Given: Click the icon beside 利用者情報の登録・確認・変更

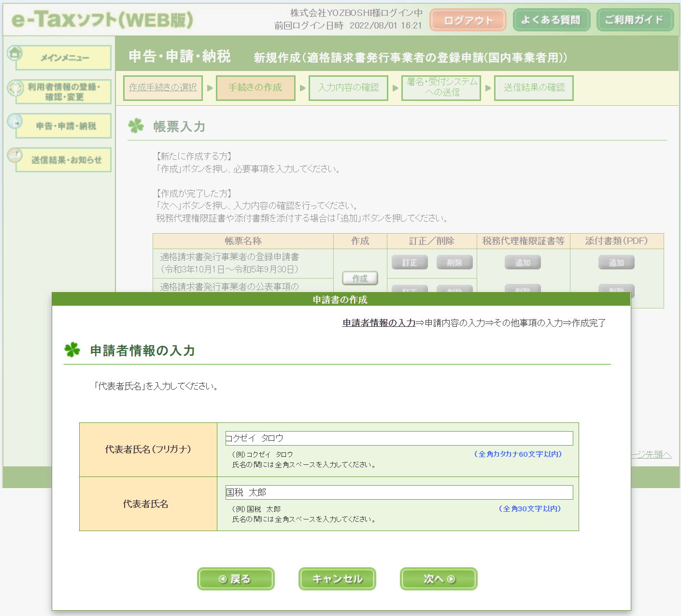Looking at the screenshot, I should click(15, 88).
